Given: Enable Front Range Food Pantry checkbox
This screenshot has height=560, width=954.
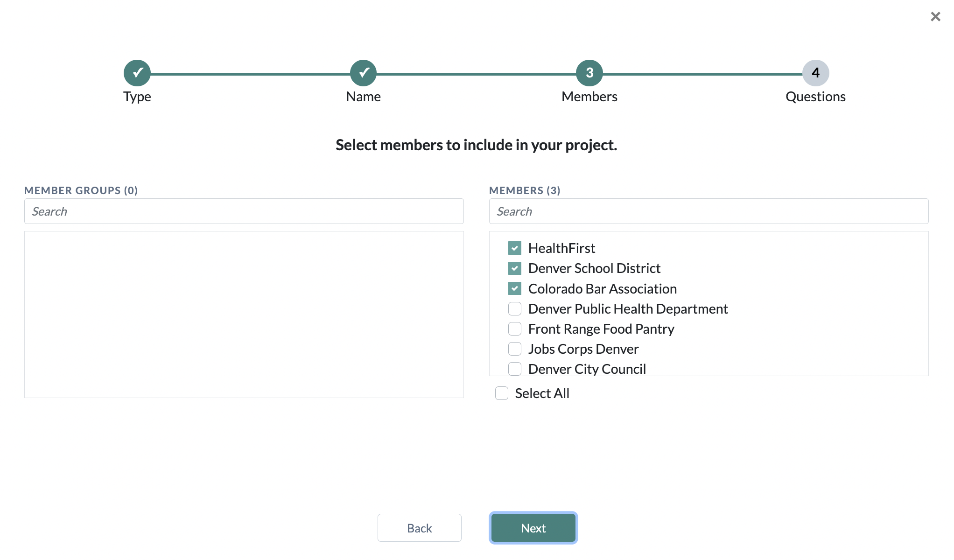Looking at the screenshot, I should click(x=514, y=329).
